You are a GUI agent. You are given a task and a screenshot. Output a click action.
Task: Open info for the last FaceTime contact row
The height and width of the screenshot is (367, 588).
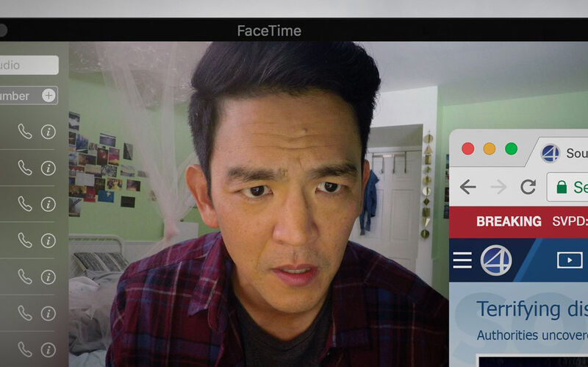click(49, 350)
